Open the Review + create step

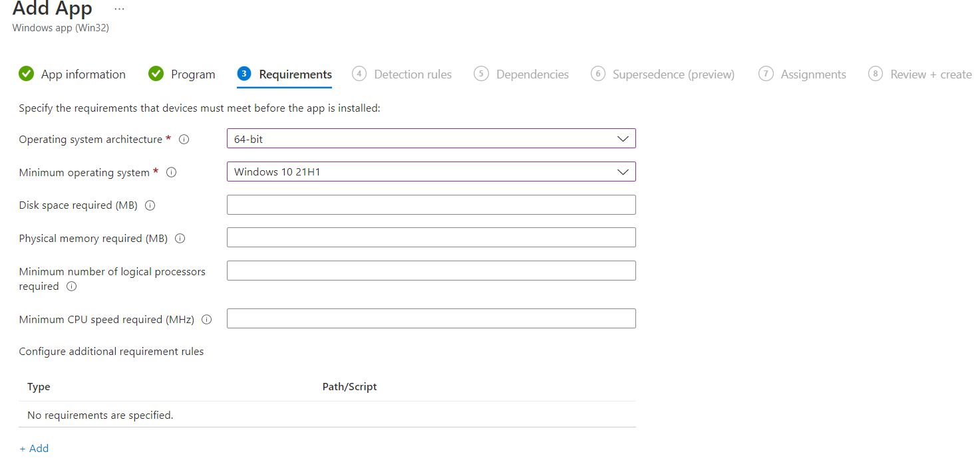pyautogui.click(x=930, y=74)
